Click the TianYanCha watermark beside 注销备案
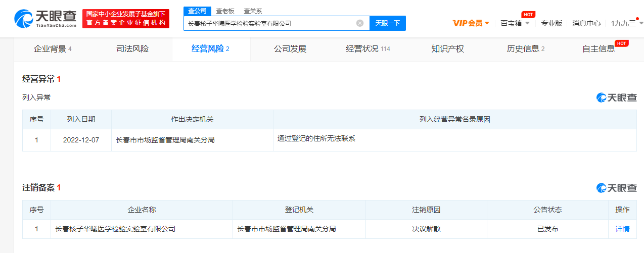 tap(617, 188)
